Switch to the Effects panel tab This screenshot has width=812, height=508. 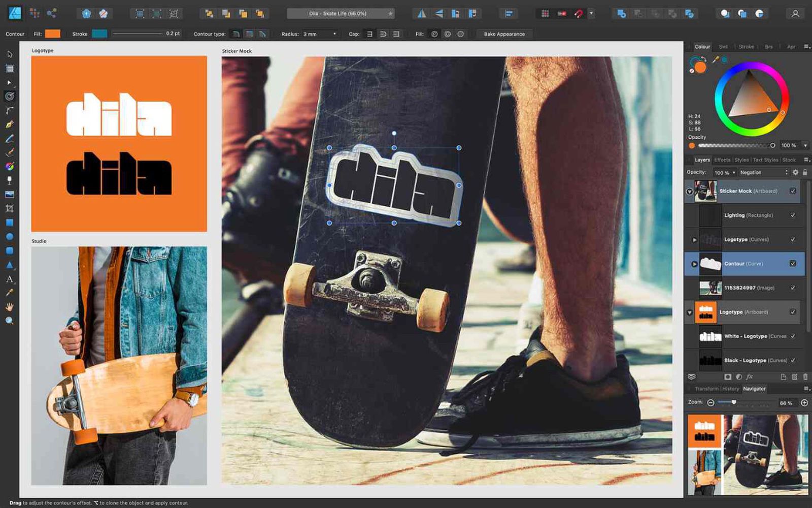click(x=723, y=160)
